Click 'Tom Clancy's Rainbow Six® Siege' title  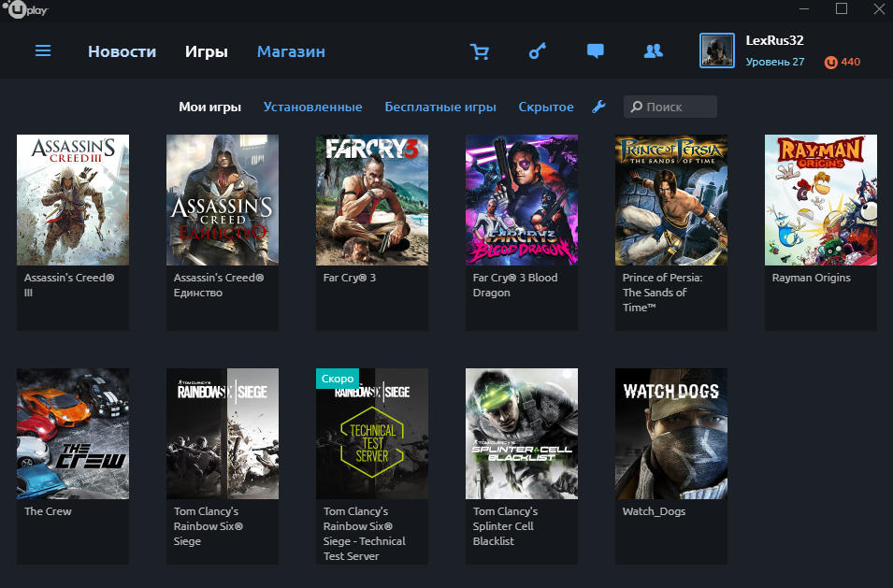pos(209,526)
